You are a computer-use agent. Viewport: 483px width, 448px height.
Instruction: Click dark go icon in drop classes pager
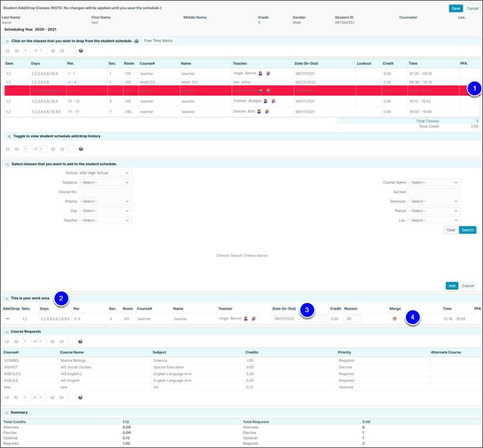pos(81,51)
